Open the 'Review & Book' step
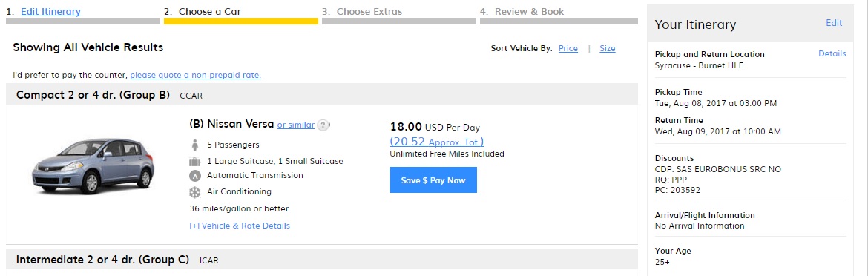This screenshot has height=276, width=868. click(x=529, y=11)
